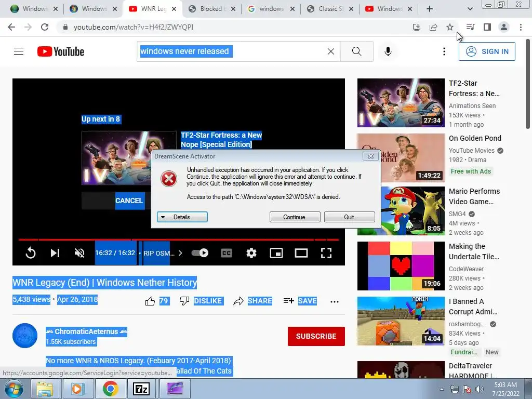This screenshot has width=532, height=399.
Task: Switch to the Blocked tab
Action: tap(211, 9)
